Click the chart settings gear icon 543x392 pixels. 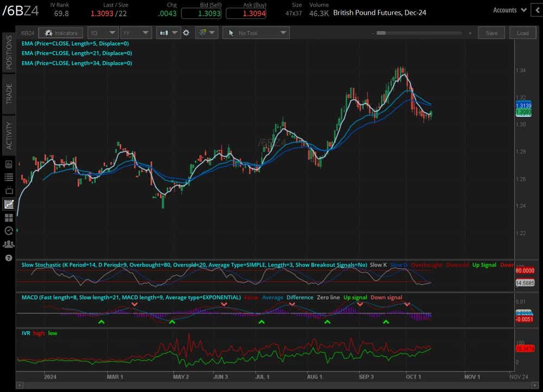pyautogui.click(x=186, y=33)
